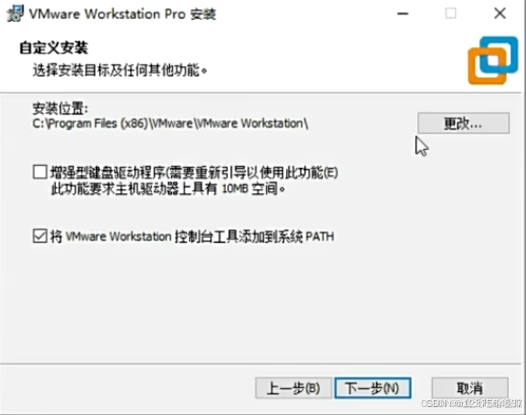Click the 增强型键盘驱动程序 checkbox label

pyautogui.click(x=194, y=173)
